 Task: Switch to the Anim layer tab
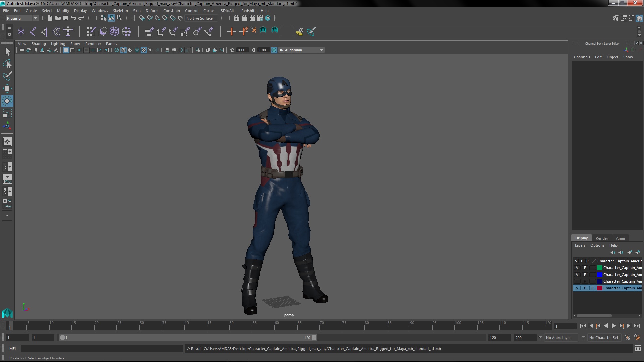point(620,238)
